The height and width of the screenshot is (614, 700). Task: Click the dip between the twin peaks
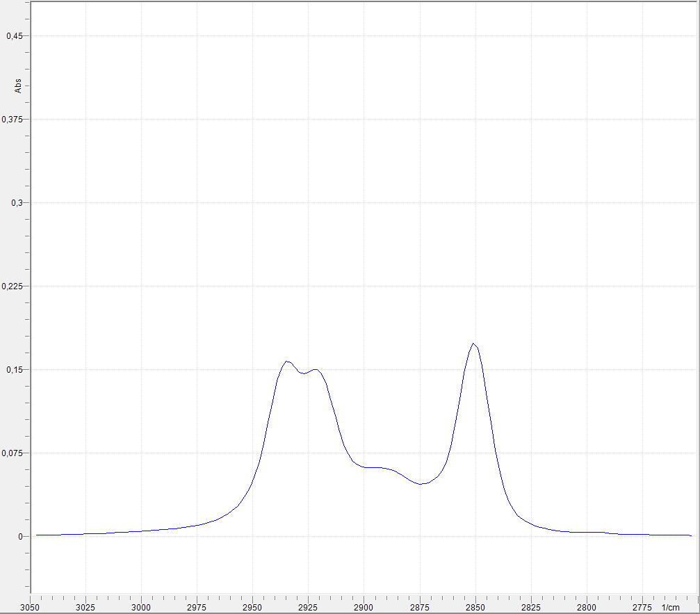point(303,373)
